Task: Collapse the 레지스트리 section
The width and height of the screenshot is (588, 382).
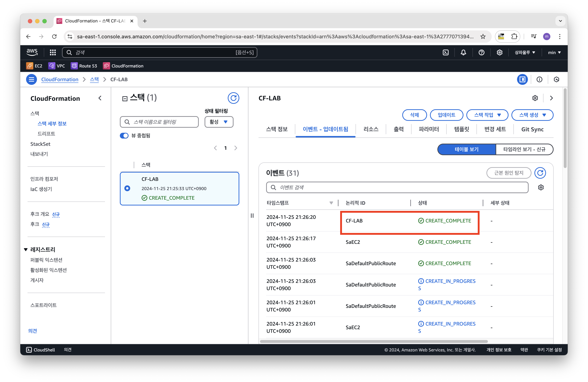Action: click(26, 249)
